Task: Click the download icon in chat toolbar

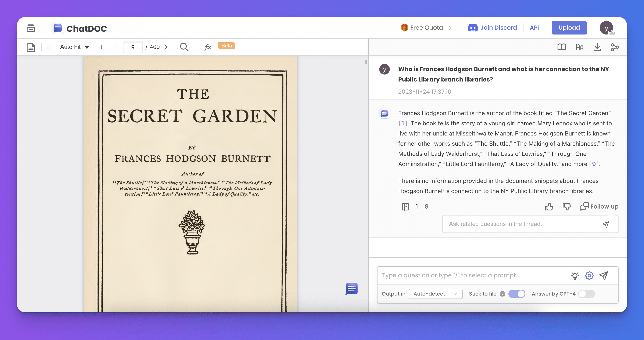Action: click(597, 47)
